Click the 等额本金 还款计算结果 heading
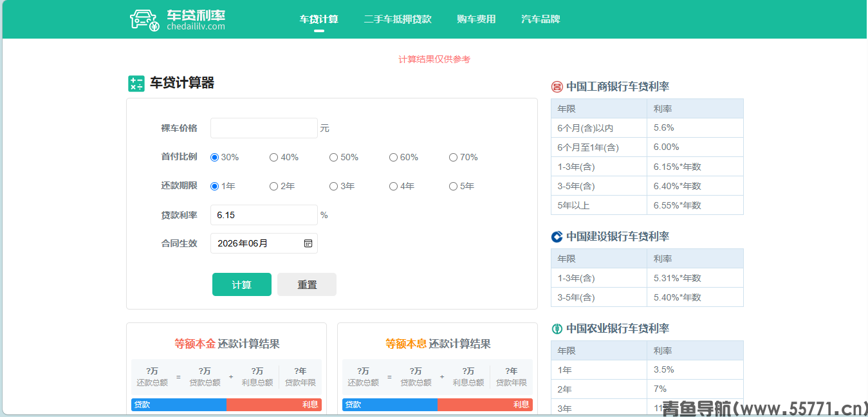 pos(227,344)
